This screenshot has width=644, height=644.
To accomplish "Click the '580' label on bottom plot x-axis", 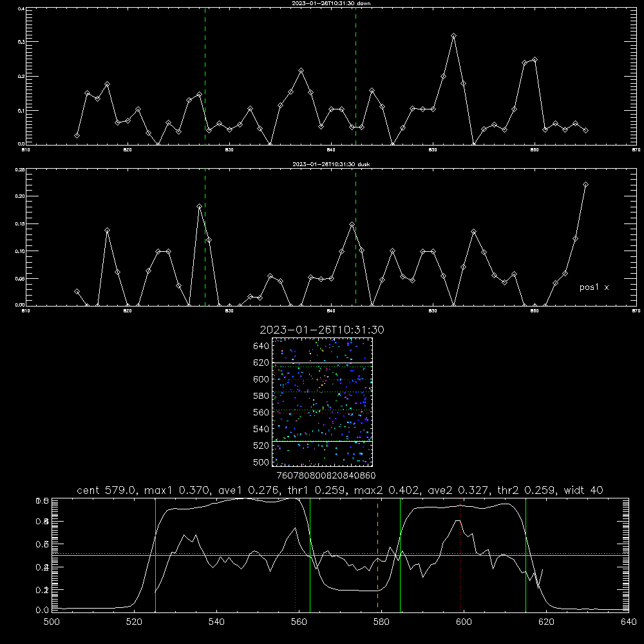I will tap(381, 622).
